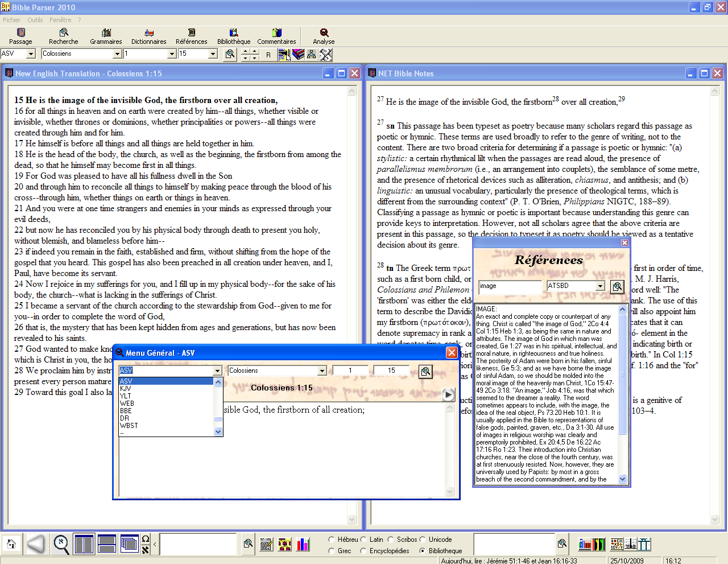Open the verse 15 dropdown in main toolbar
Image resolution: width=728 pixels, height=564 pixels.
(x=213, y=53)
